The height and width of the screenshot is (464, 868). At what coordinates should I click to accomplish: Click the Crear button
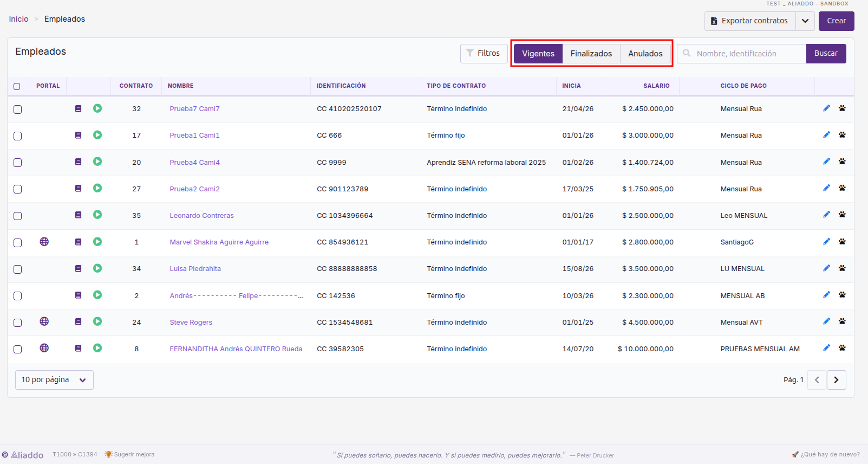point(836,21)
